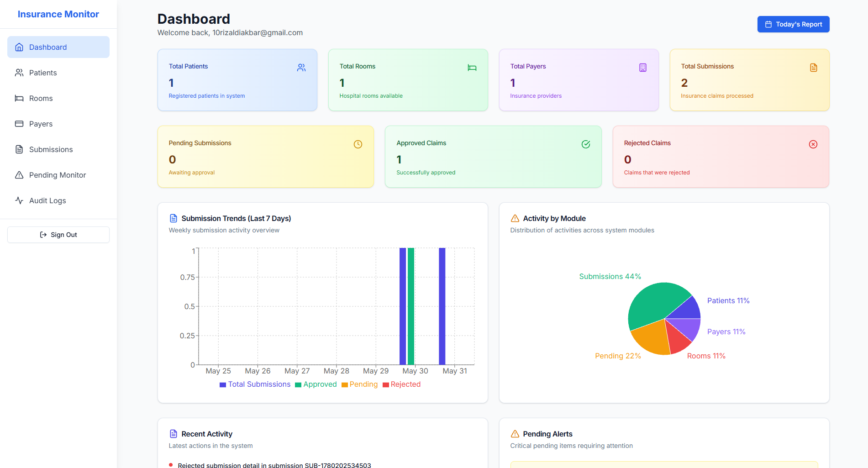This screenshot has height=468, width=868.
Task: Click the warning icon beside Pending Alerts heading
Action: (x=515, y=434)
